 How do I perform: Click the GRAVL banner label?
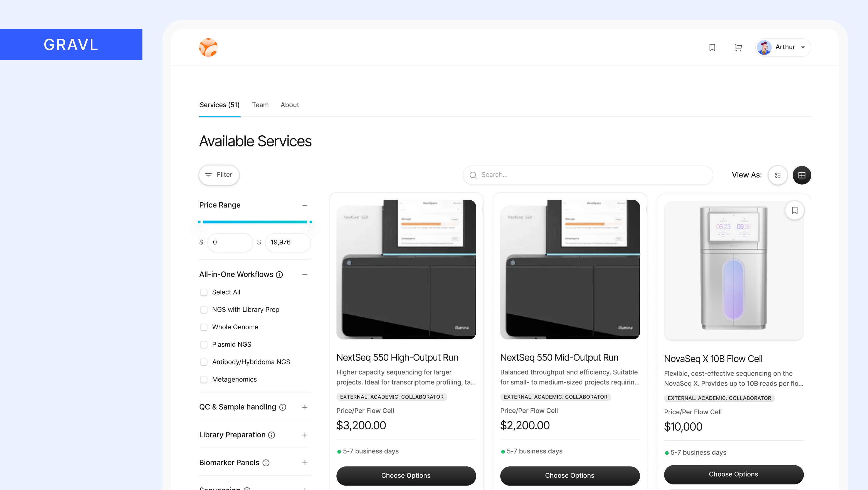point(71,45)
